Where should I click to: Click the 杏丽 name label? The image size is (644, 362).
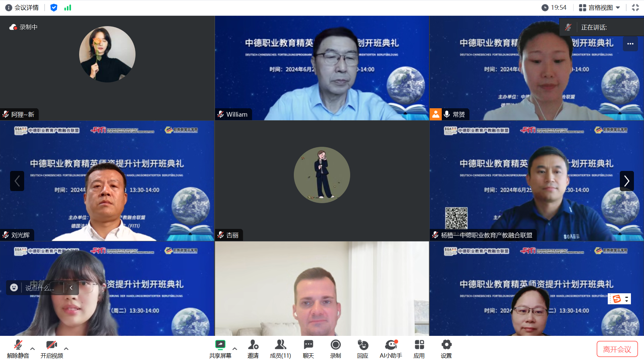232,235
